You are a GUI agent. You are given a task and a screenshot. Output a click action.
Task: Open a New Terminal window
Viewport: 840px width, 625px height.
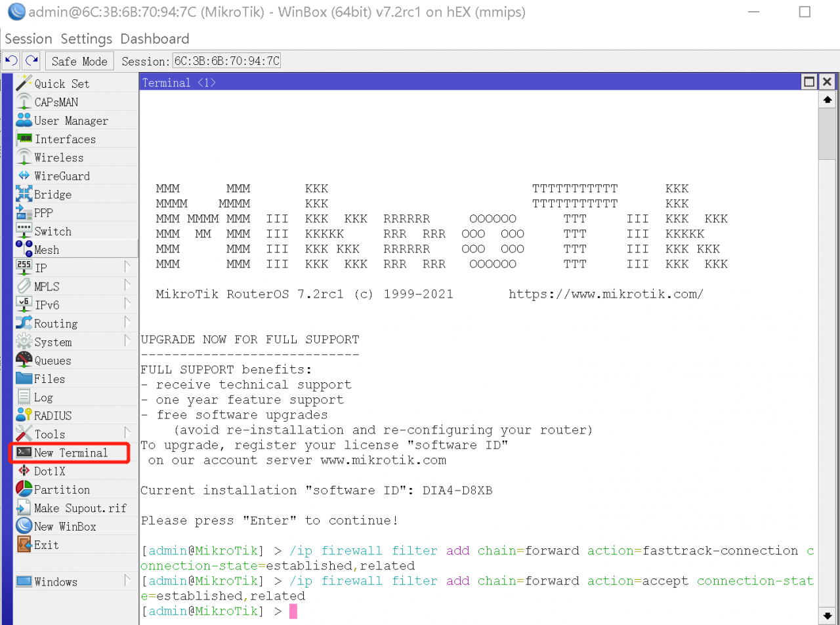[x=69, y=453]
